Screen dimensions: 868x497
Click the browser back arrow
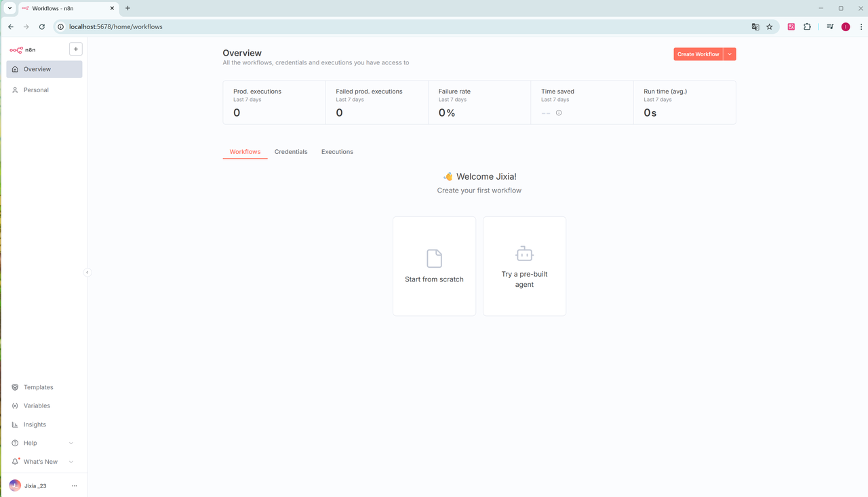(x=11, y=26)
